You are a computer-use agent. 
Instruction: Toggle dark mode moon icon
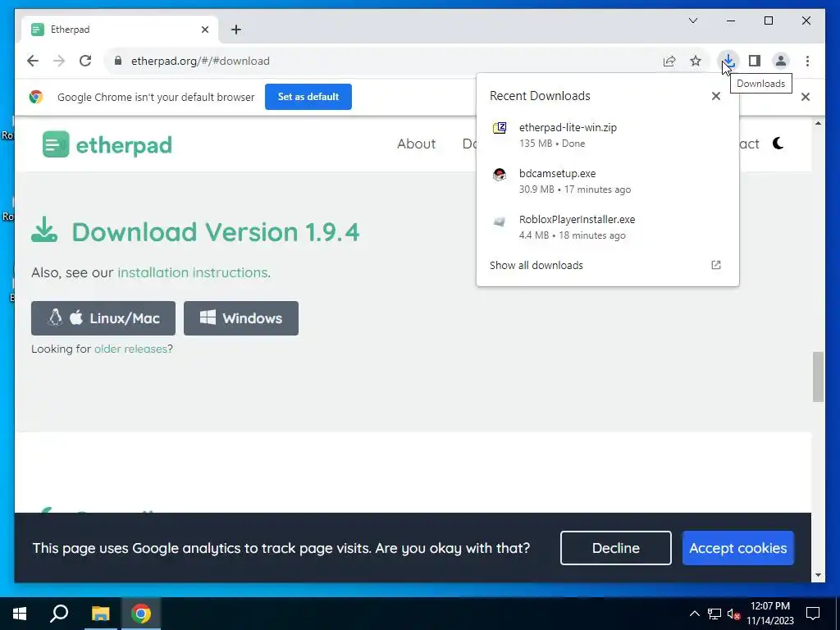coord(778,143)
